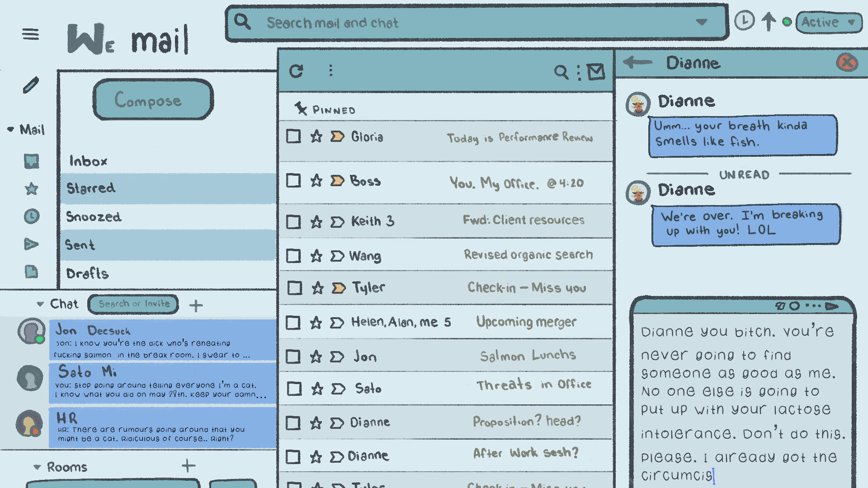Star the email from Boss

pyautogui.click(x=316, y=181)
